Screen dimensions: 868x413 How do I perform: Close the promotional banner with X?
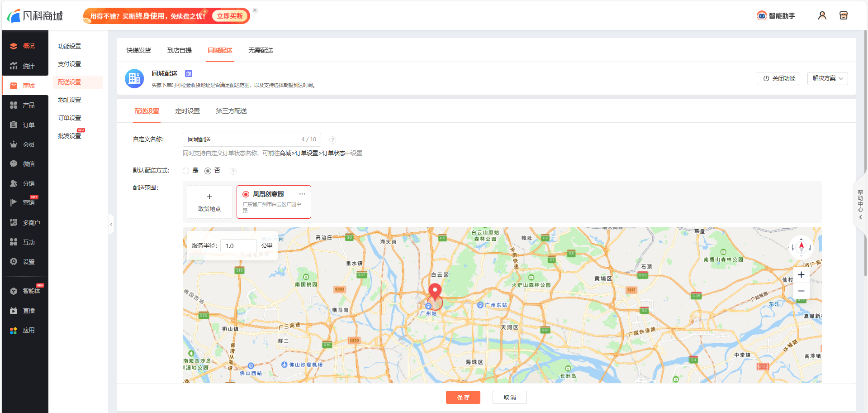tap(255, 10)
